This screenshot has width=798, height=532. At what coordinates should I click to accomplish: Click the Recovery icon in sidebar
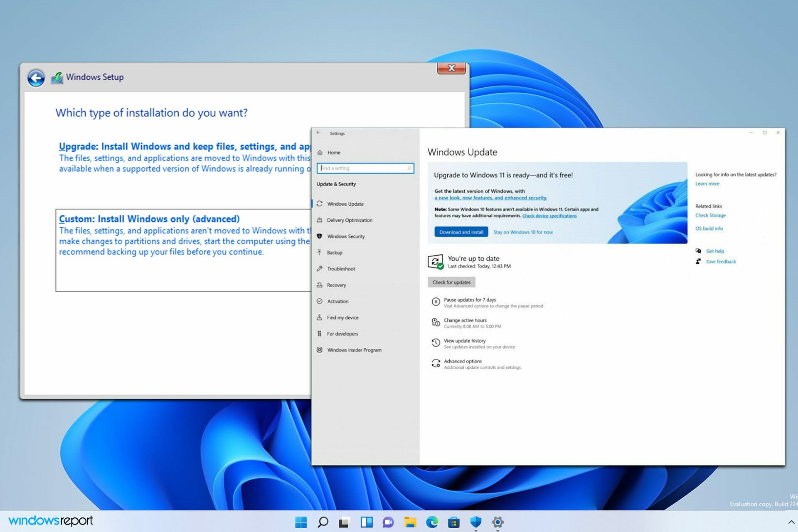point(320,284)
